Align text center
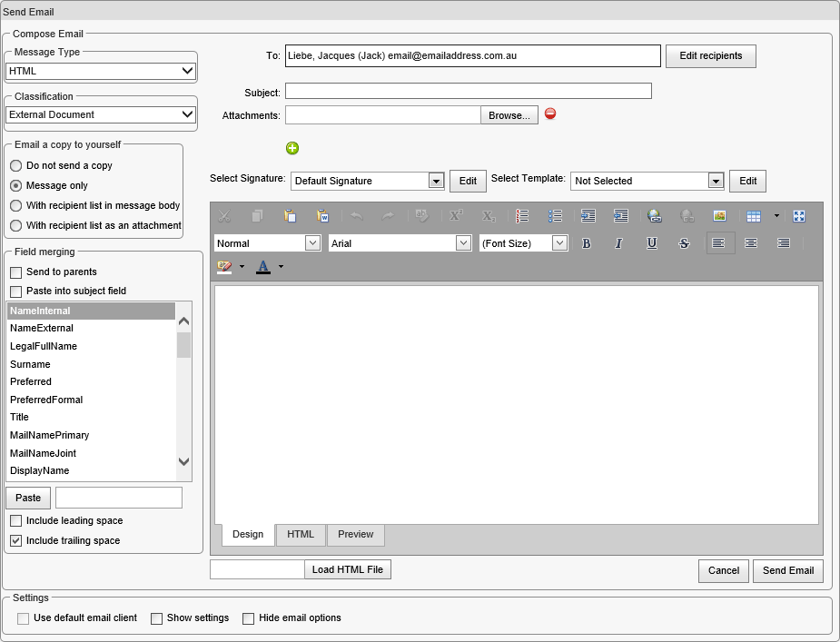This screenshot has height=642, width=840. 751,243
